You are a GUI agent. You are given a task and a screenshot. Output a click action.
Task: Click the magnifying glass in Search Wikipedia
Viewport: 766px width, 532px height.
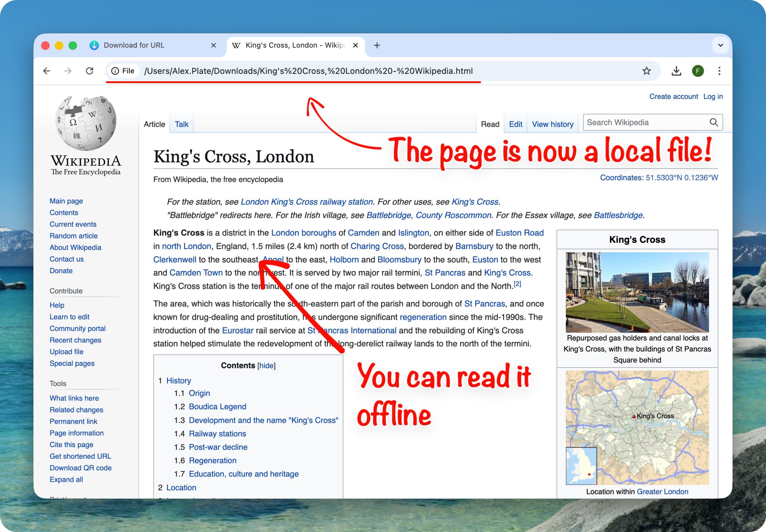pos(714,122)
